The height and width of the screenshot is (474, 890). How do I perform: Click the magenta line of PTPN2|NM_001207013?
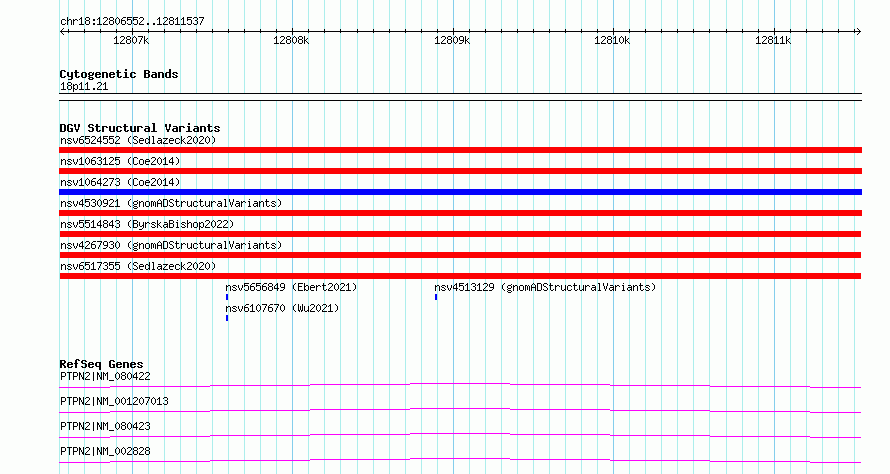(460, 410)
